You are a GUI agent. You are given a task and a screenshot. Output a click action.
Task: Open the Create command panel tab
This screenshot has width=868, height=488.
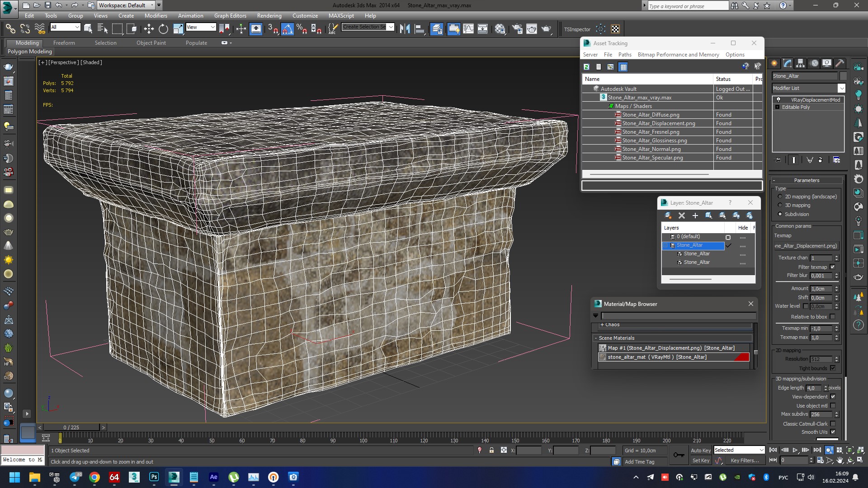[774, 63]
